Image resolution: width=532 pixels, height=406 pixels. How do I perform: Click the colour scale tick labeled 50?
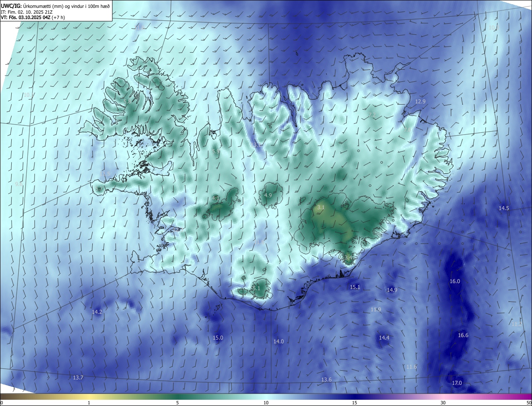pyautogui.click(x=528, y=403)
